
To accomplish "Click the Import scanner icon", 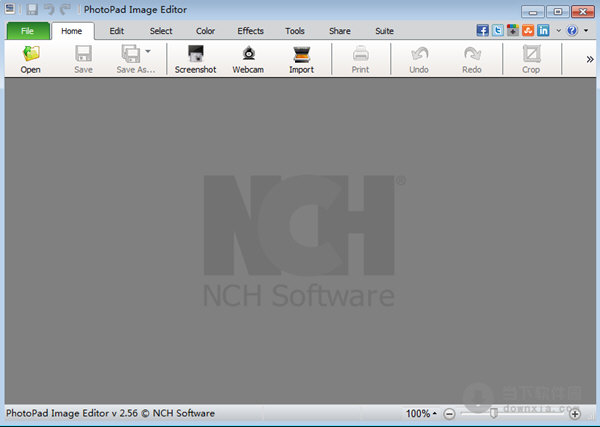I will pyautogui.click(x=302, y=54).
